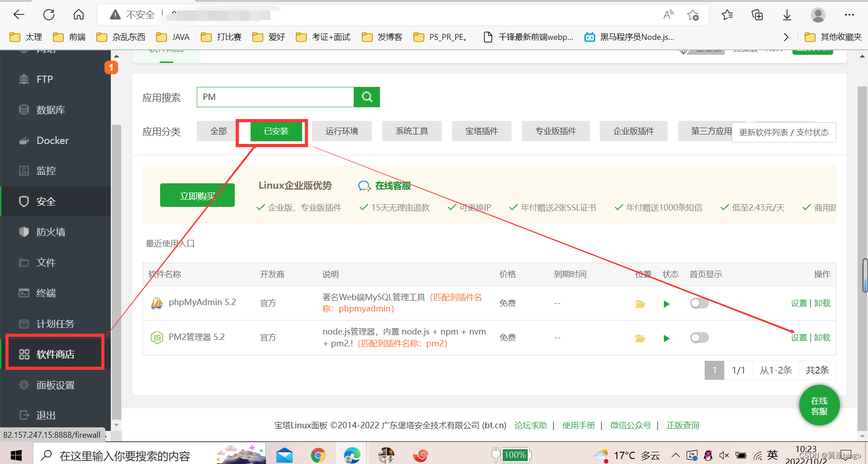This screenshot has width=868, height=464.
Task: Click the volume icon in system tray
Action: click(x=724, y=455)
